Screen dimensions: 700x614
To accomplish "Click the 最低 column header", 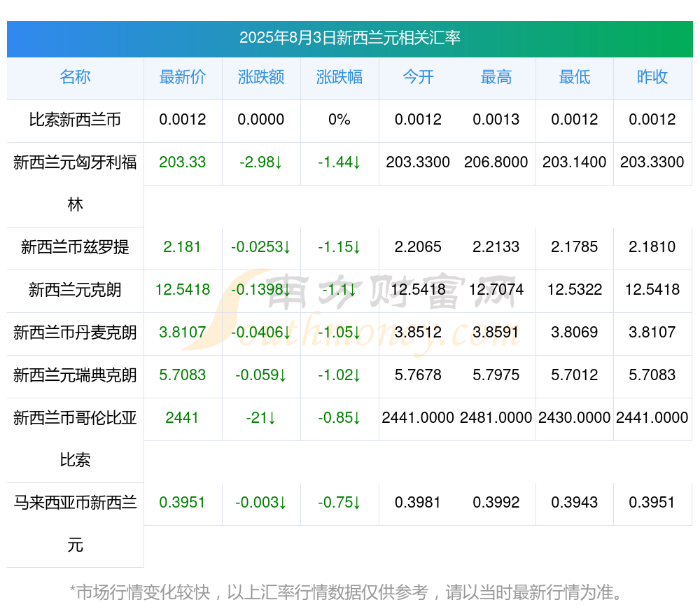I will point(575,77).
